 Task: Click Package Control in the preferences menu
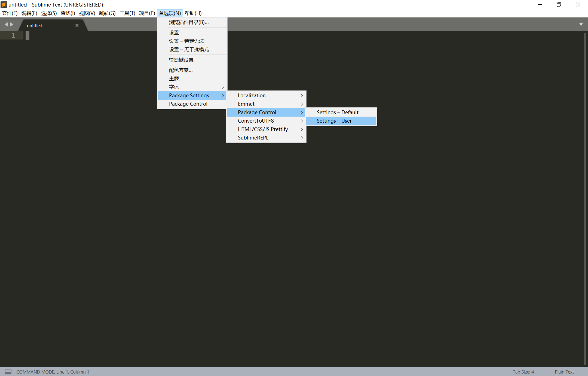coord(192,104)
